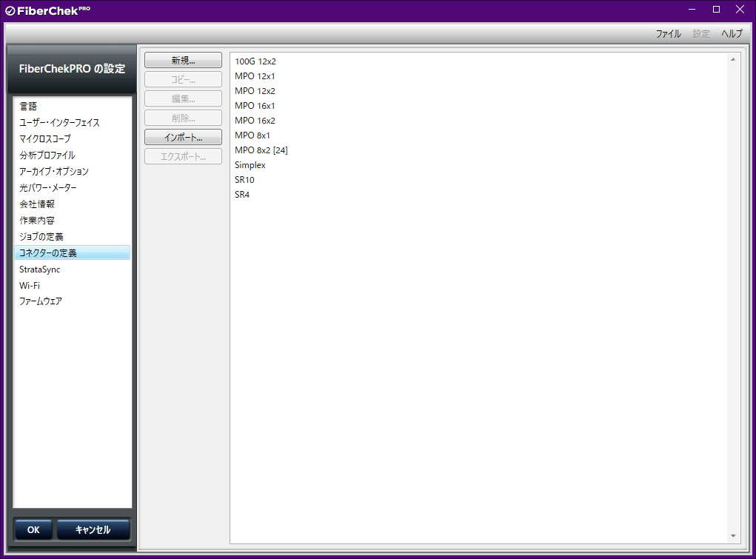Viewport: 756px width, 559px height.
Task: Minimize the FiberChek PRO window
Action: (x=692, y=10)
